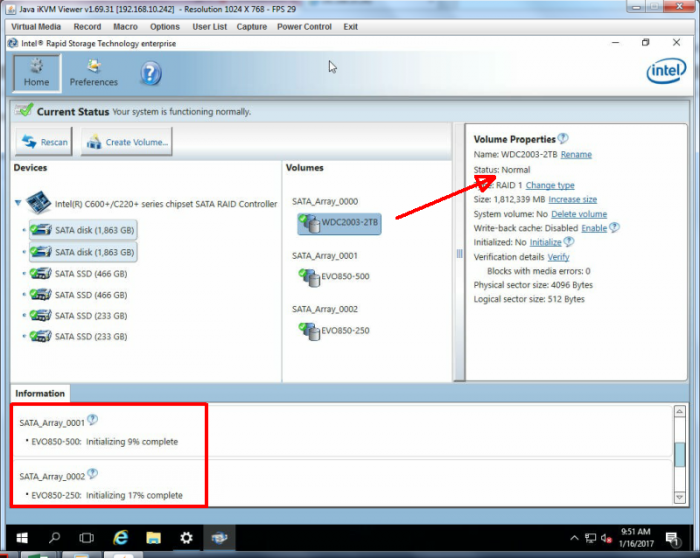Open Settings gear on the taskbar
The image size is (700, 558).
186,538
